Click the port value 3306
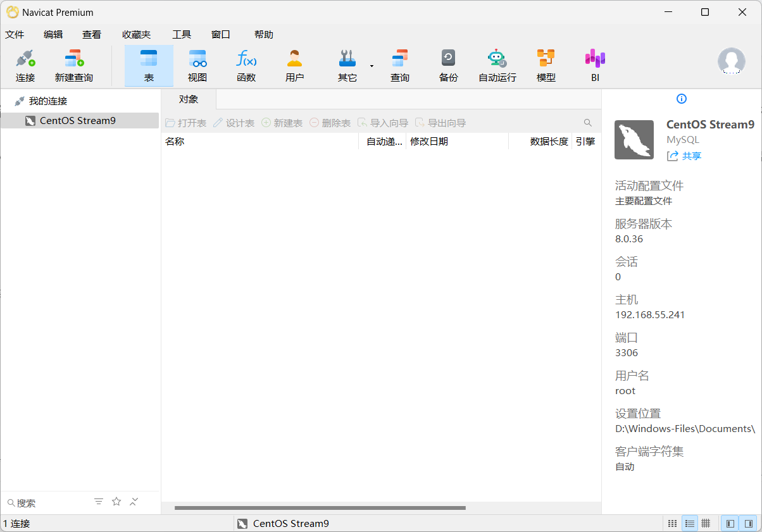The image size is (762, 532). pos(627,353)
